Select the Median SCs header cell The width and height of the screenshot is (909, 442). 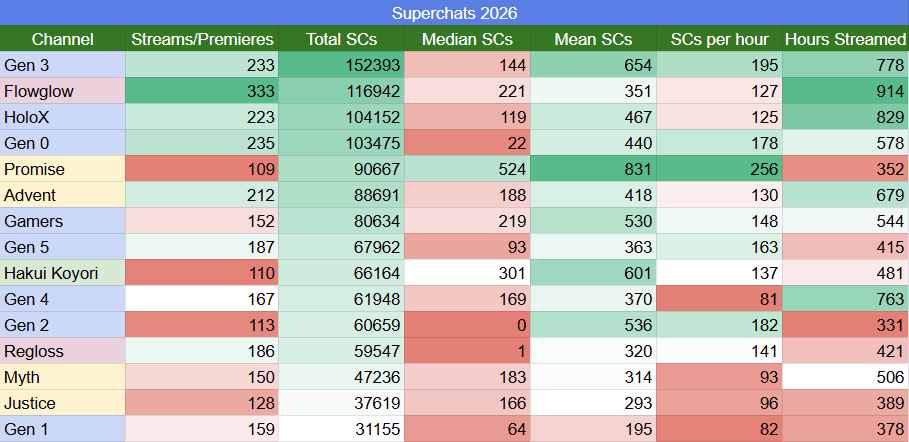click(467, 39)
